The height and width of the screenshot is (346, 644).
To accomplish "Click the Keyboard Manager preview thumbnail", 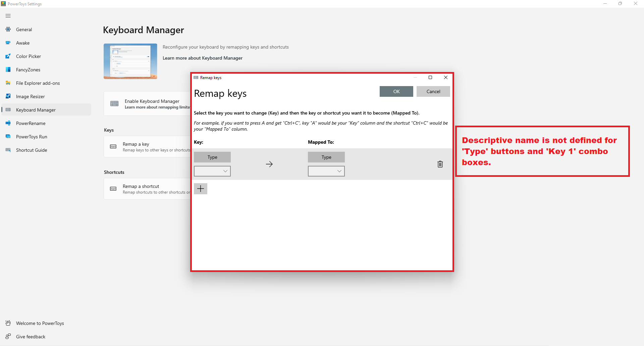I will pyautogui.click(x=130, y=61).
